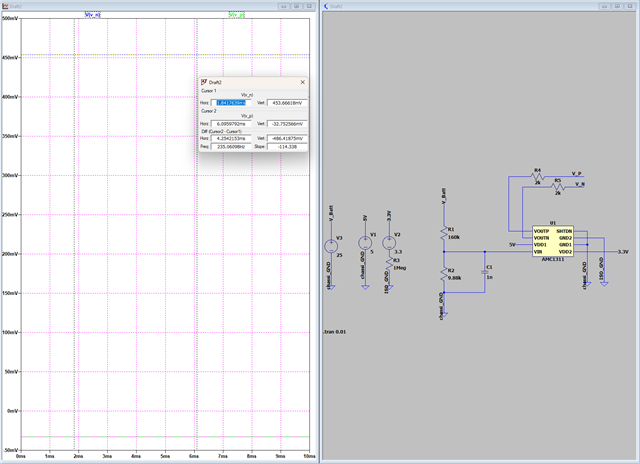Click the Slope -114.338 field
The height and width of the screenshot is (464, 640).
pyautogui.click(x=287, y=147)
